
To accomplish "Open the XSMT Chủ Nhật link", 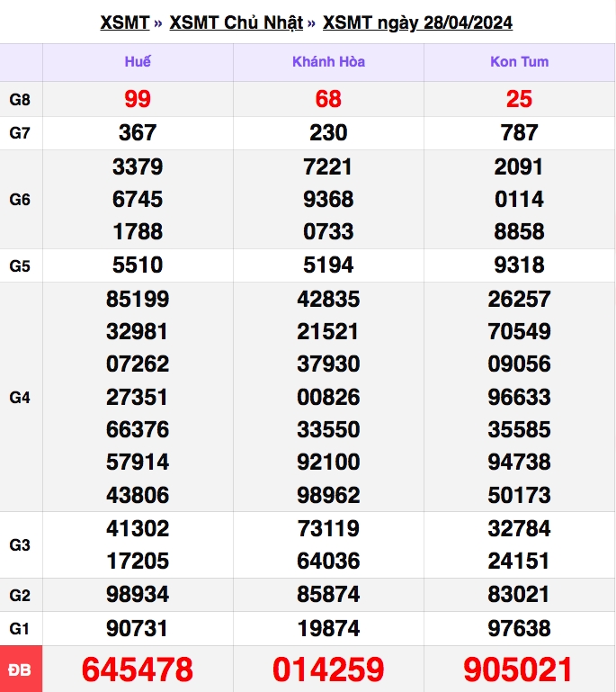I will coord(237,23).
